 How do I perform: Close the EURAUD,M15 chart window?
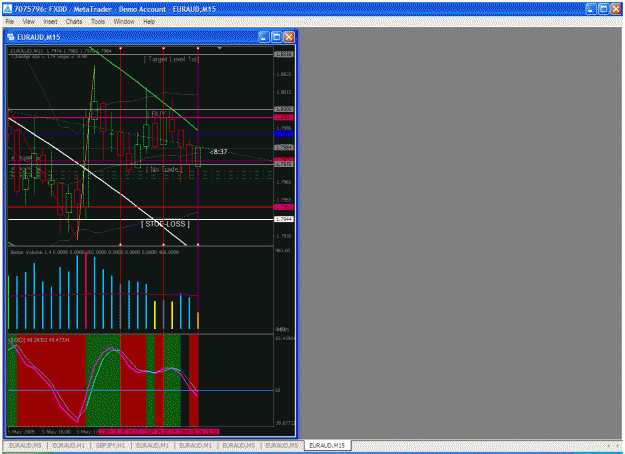[x=289, y=37]
